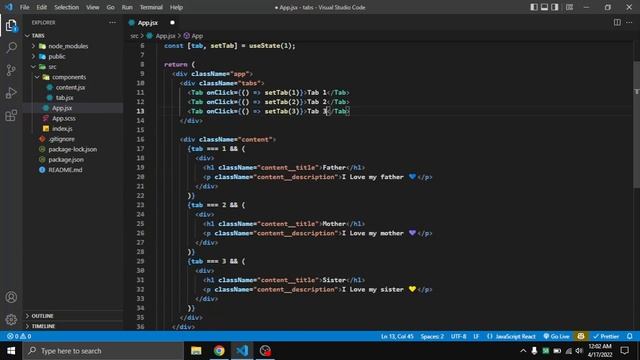Click line number 20 in gutter
The image size is (640, 360).
click(140, 177)
